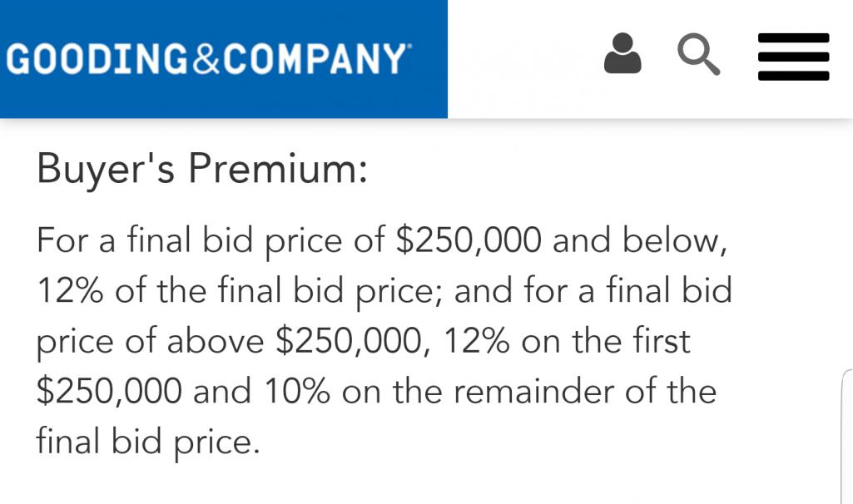Screen dimensions: 853x504
Task: Click the text "price of above $250,000"
Action: point(234,341)
